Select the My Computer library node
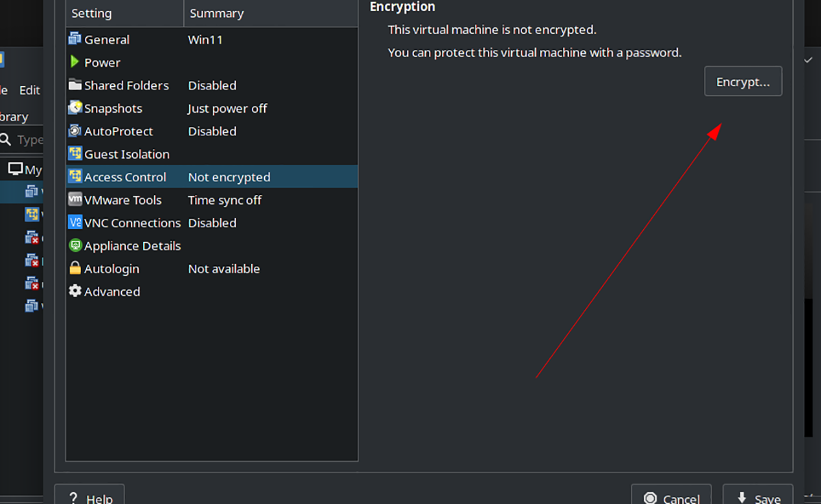821x504 pixels. 25,169
